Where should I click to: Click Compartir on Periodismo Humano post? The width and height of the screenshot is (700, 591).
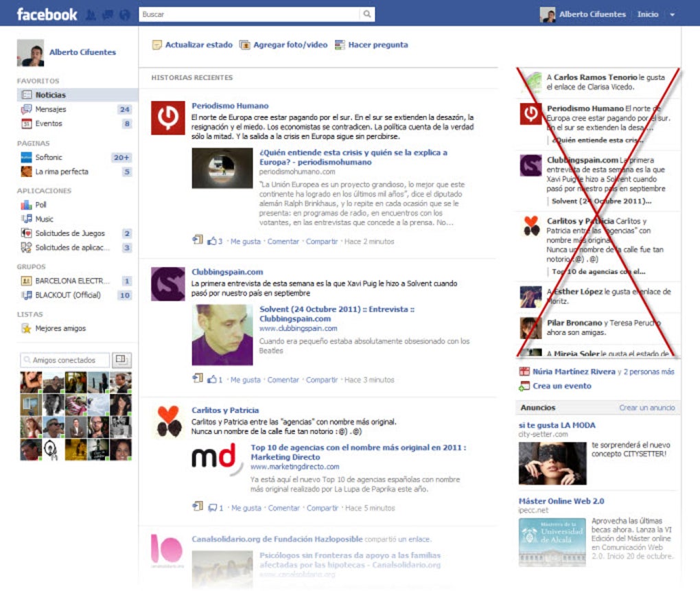[322, 242]
